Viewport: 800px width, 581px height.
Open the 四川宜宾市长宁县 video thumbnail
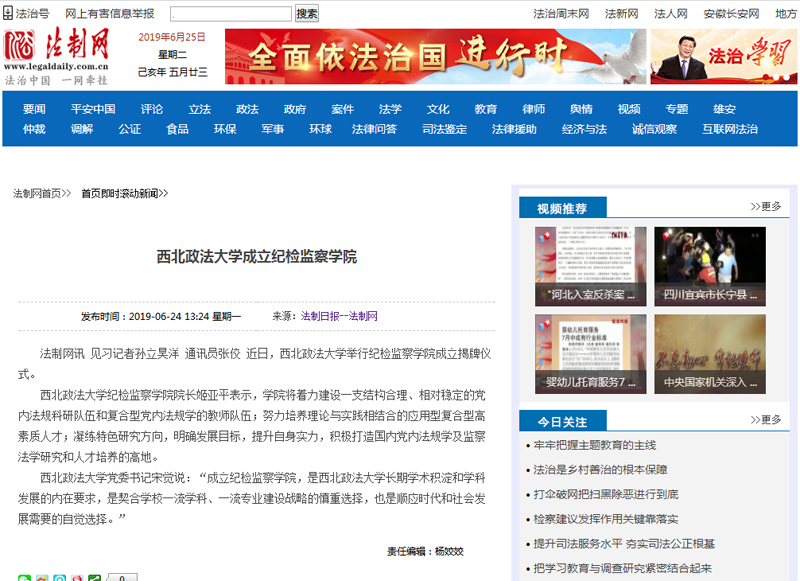click(x=710, y=266)
